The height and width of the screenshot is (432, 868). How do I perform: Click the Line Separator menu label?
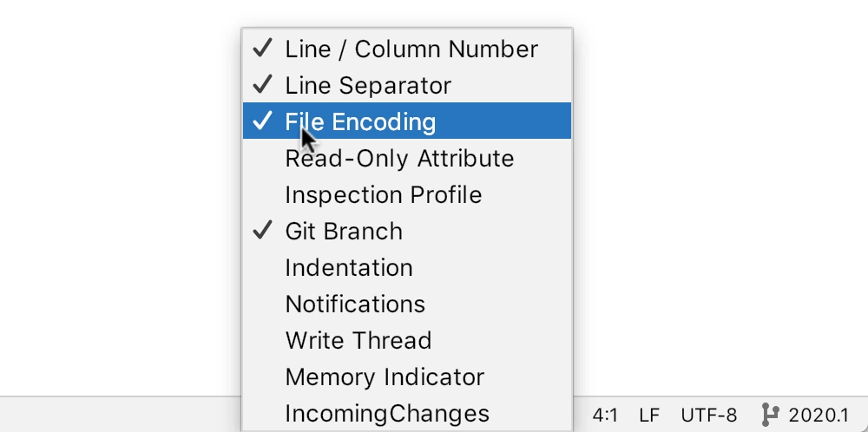(368, 85)
